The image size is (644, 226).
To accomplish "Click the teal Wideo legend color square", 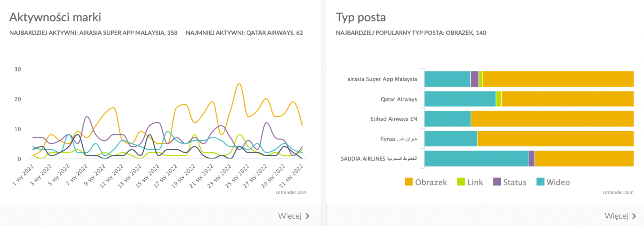I will click(x=540, y=182).
